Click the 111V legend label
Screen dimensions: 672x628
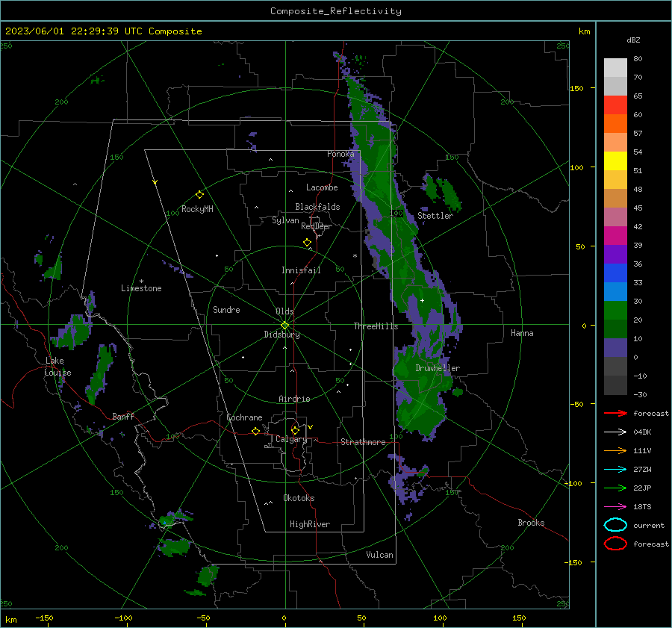[642, 450]
